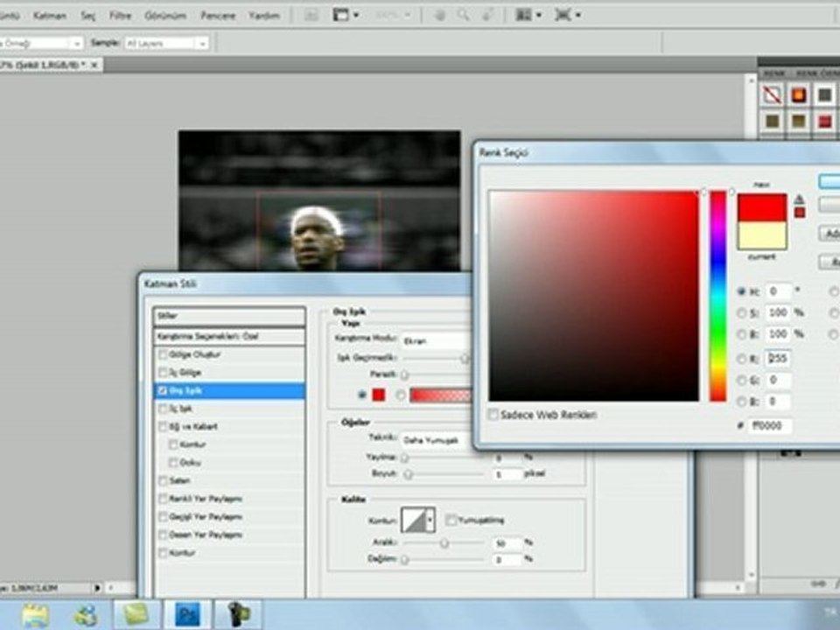The width and height of the screenshot is (840, 630).
Task: Enable bottom Kontur checkbox in style list
Action: point(163,553)
